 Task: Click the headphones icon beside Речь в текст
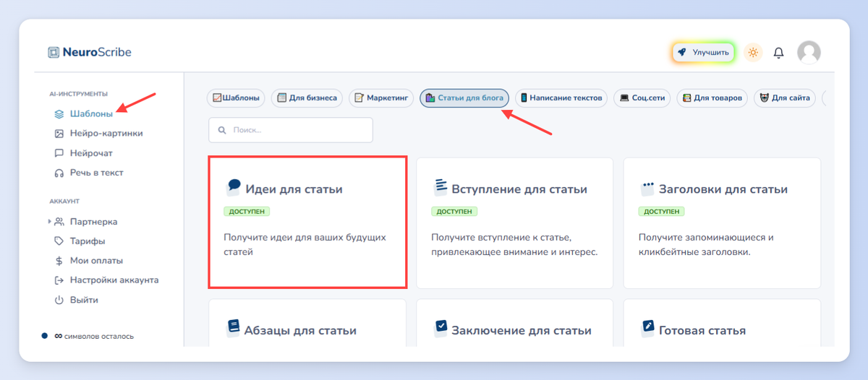(x=60, y=173)
